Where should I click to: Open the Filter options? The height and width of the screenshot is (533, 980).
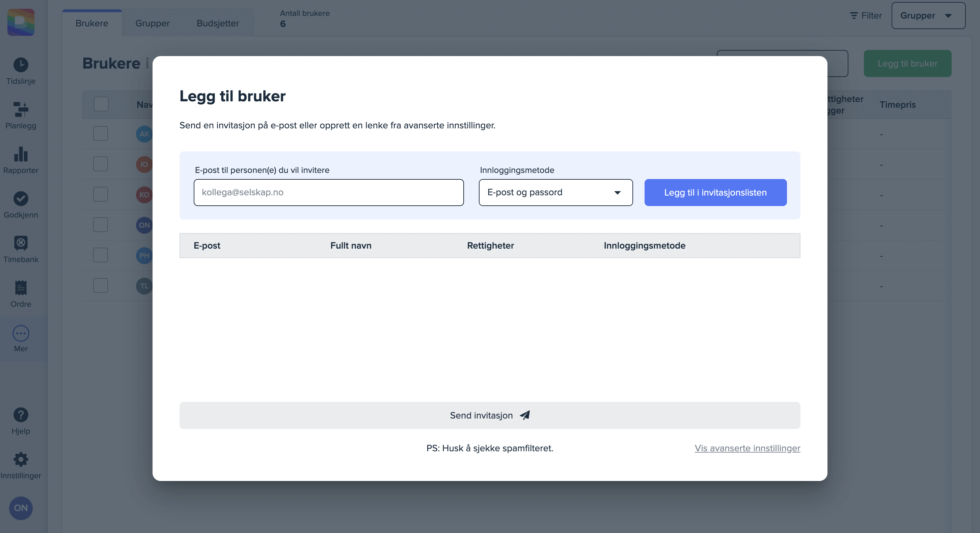point(866,16)
